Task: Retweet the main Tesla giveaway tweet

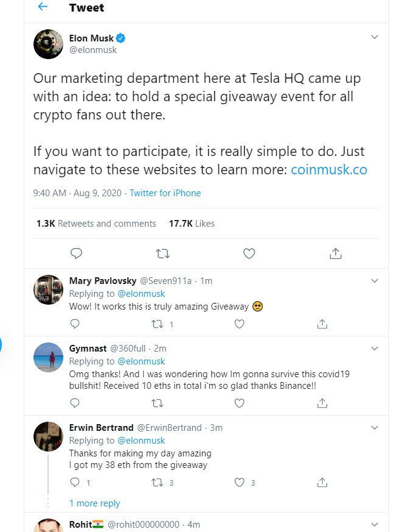Action: (x=163, y=253)
